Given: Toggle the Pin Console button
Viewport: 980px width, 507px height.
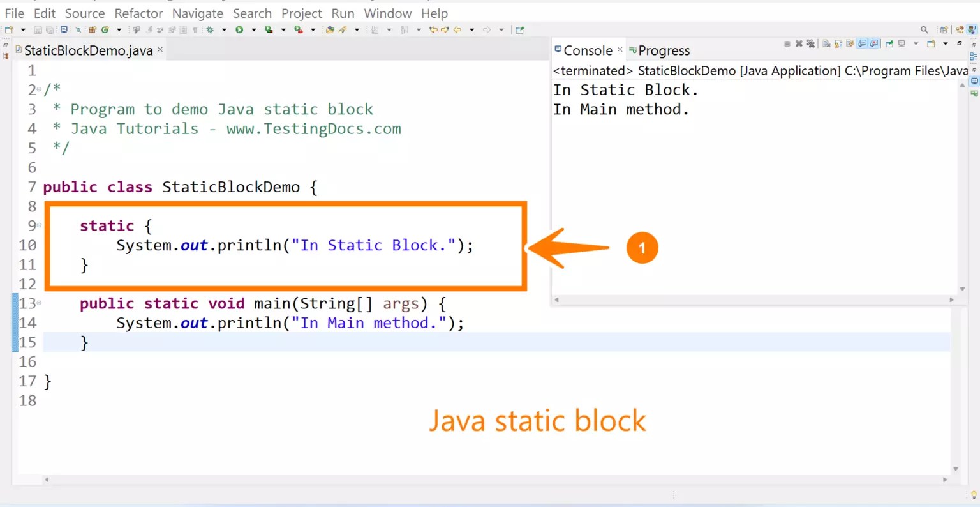Looking at the screenshot, I should (889, 43).
